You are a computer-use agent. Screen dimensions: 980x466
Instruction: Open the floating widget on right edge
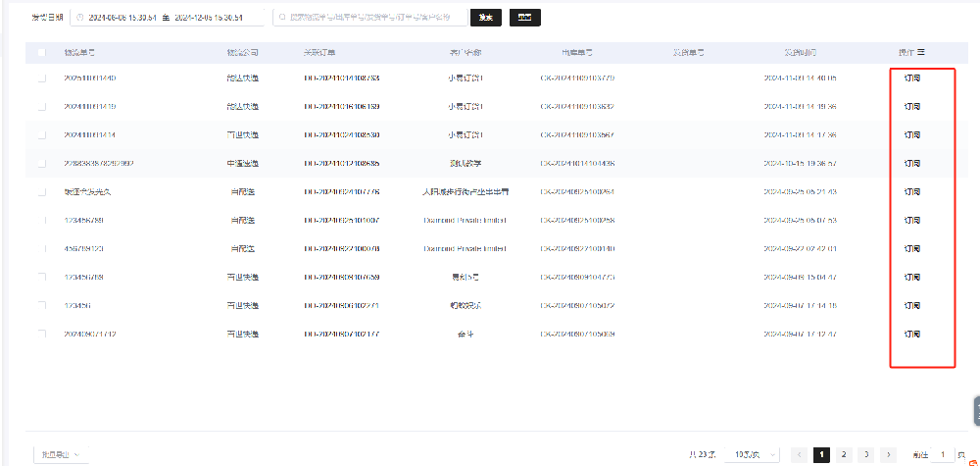coord(975,410)
